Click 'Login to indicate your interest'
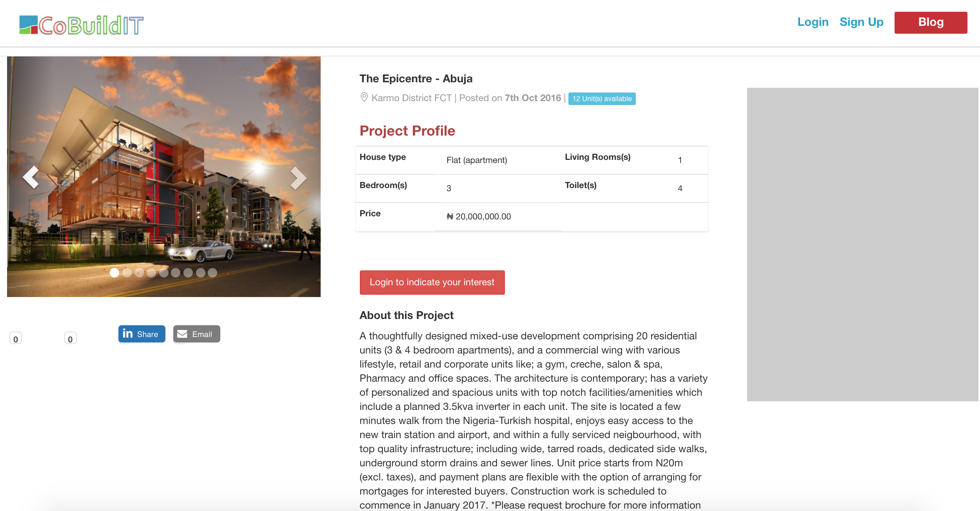 pos(432,282)
